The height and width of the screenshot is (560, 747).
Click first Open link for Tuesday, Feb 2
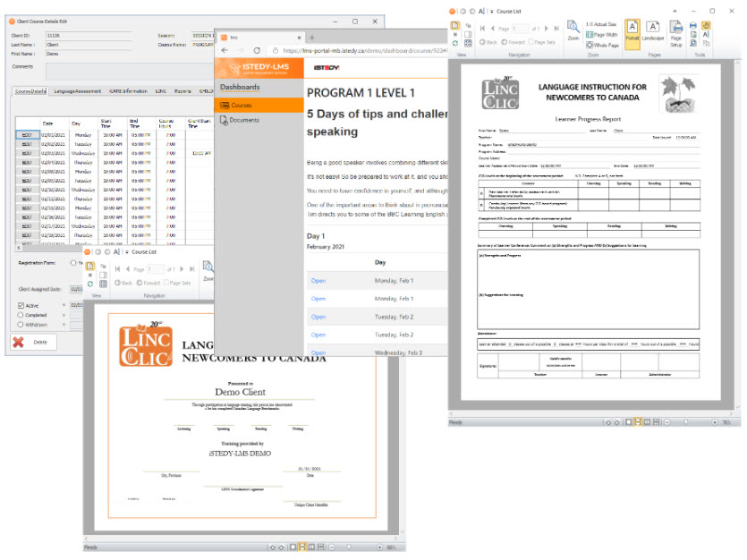[x=318, y=318]
